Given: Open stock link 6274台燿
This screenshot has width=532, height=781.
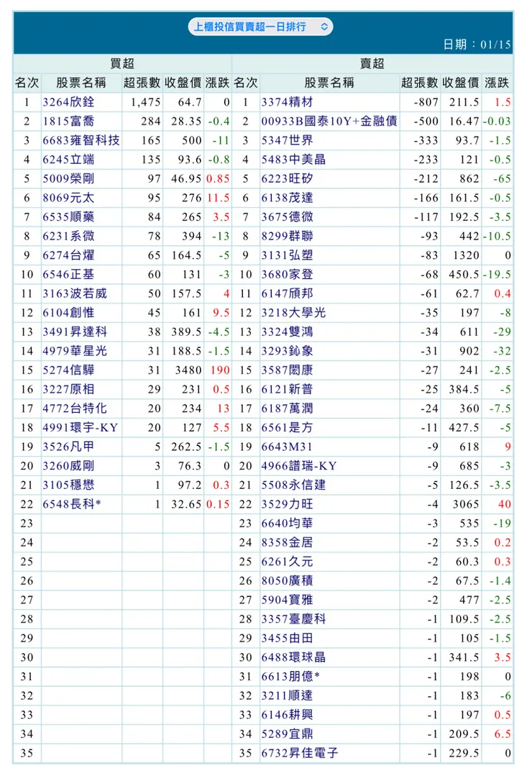Looking at the screenshot, I should point(68,255).
